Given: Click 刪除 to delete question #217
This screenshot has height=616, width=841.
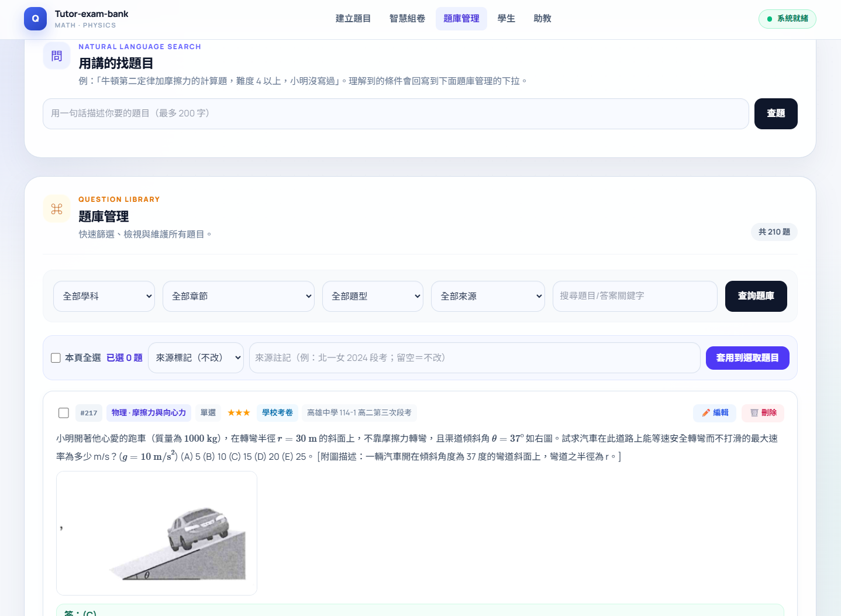Looking at the screenshot, I should click(x=763, y=413).
